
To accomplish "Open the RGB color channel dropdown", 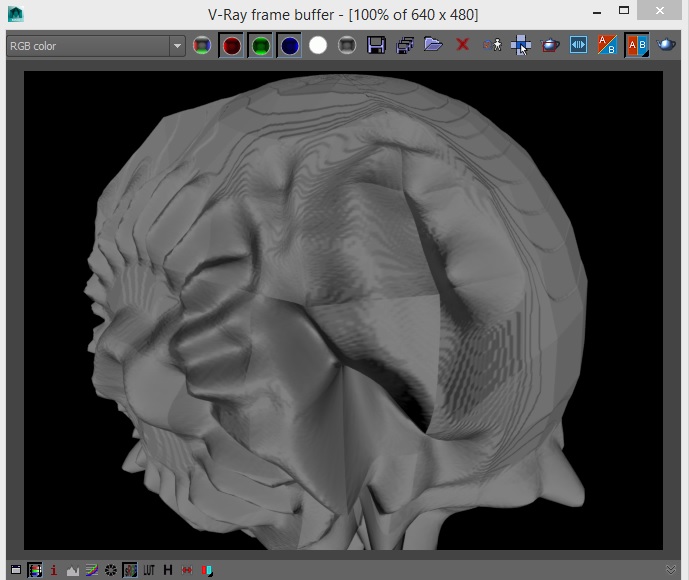I will coord(177,46).
